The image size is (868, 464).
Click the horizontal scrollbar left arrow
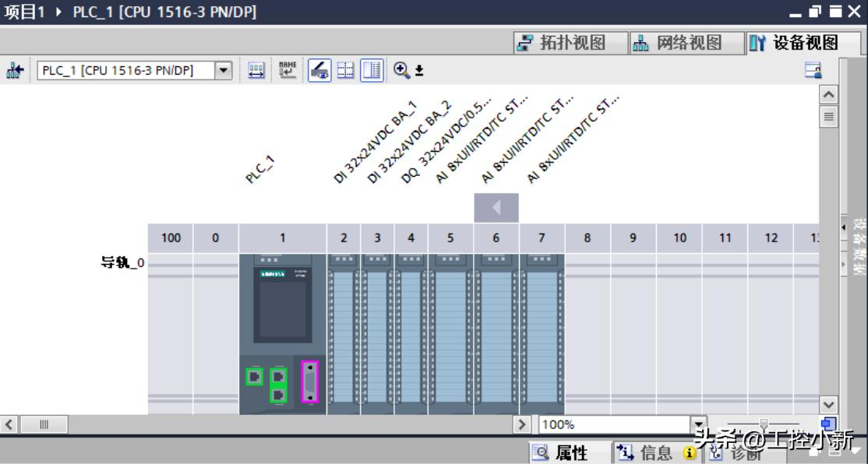click(9, 425)
